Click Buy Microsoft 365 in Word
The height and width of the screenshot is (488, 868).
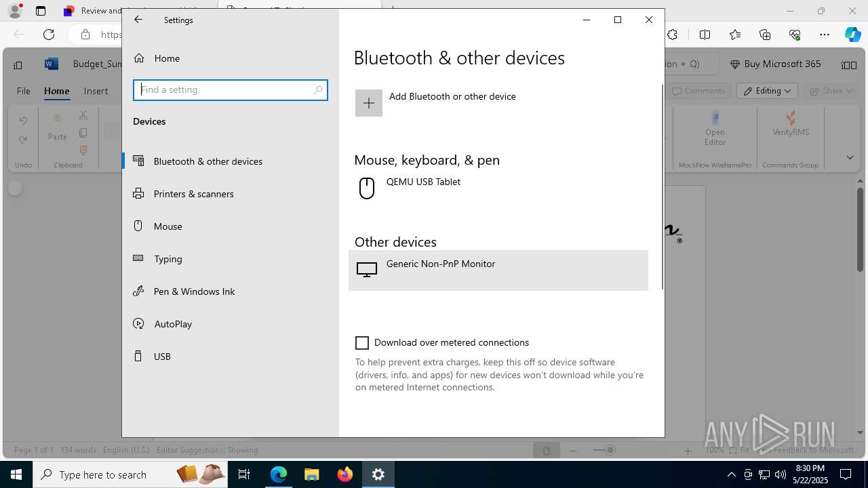tap(776, 64)
